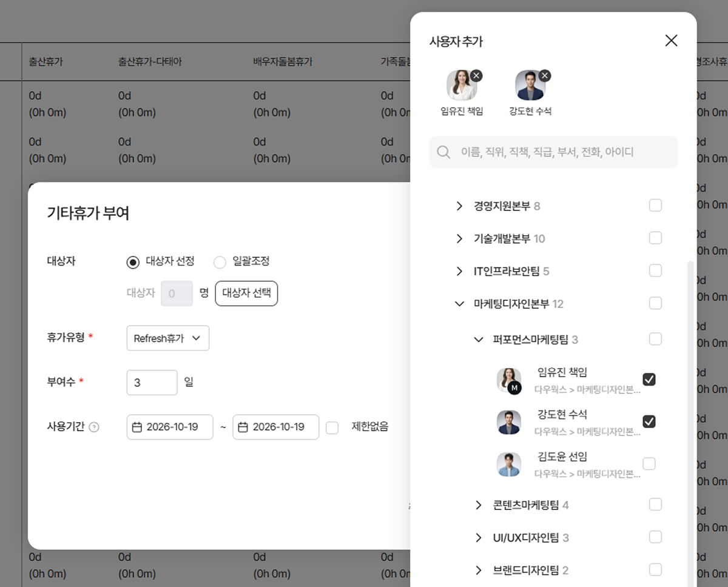Check the 콘텐츠마케팅팀 checkbox
This screenshot has width=728, height=587.
(655, 505)
